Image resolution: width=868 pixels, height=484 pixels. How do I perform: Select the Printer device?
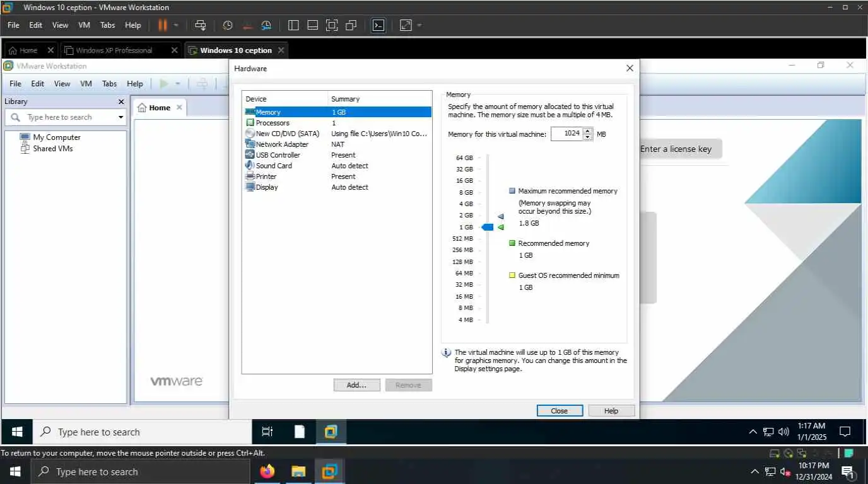tap(337, 176)
